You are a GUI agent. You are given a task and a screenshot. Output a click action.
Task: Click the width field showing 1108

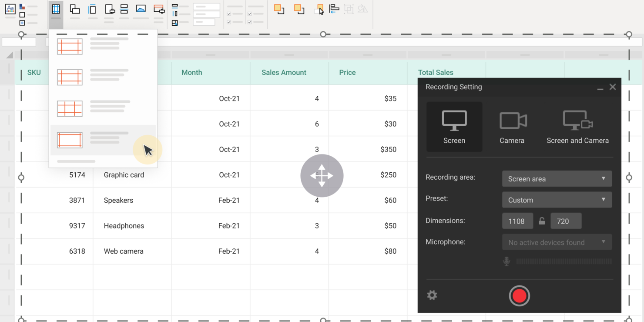tap(517, 221)
